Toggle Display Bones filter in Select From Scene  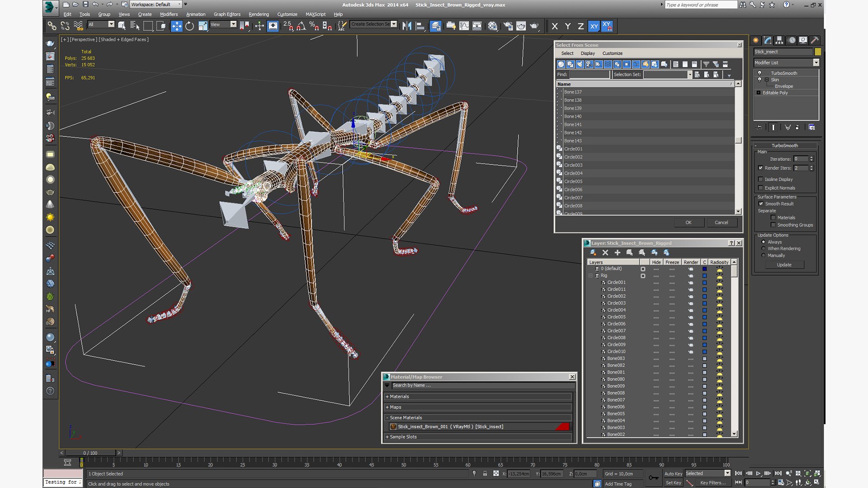(636, 64)
